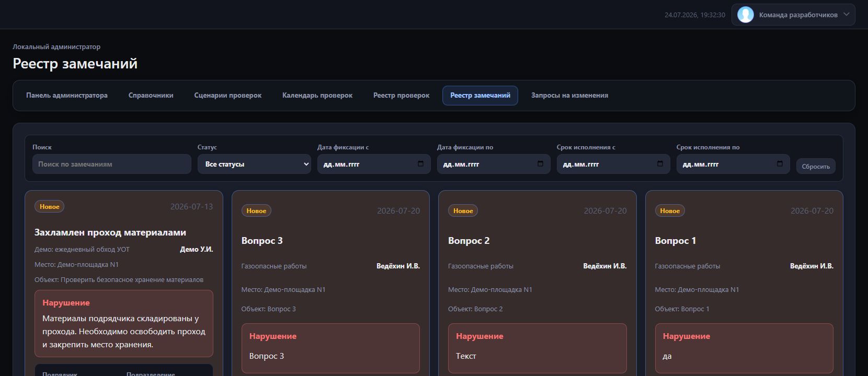The image size is (868, 376).
Task: Click the Дата фиксации с date field
Action: click(x=374, y=164)
